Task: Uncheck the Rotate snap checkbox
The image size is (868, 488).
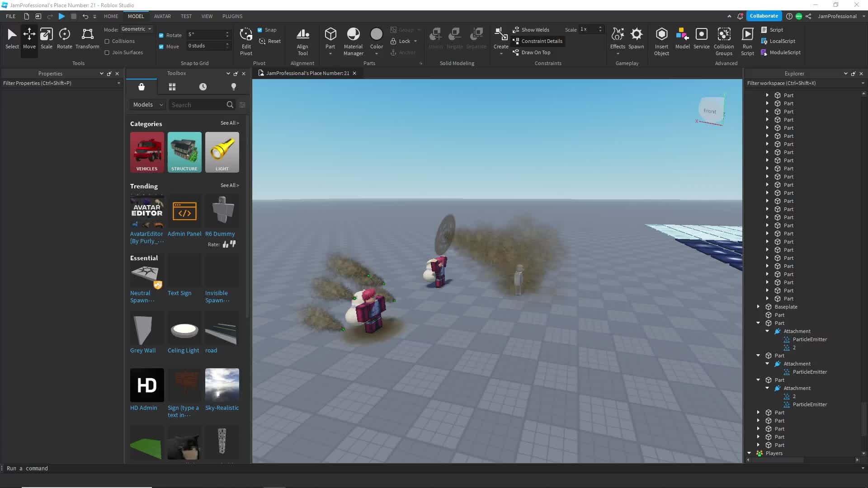Action: pos(161,35)
